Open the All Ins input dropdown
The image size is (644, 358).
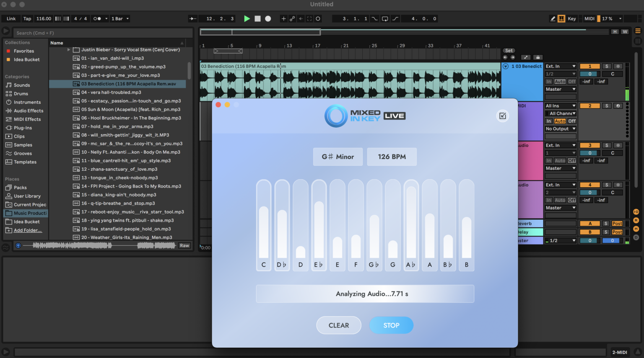(x=561, y=106)
